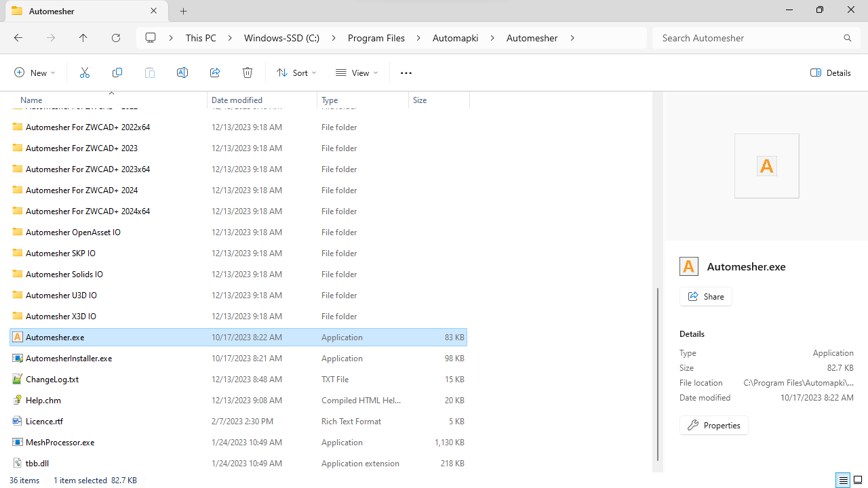This screenshot has width=868, height=488.
Task: Click the MeshProcessor.exe file icon
Action: coord(18,442)
